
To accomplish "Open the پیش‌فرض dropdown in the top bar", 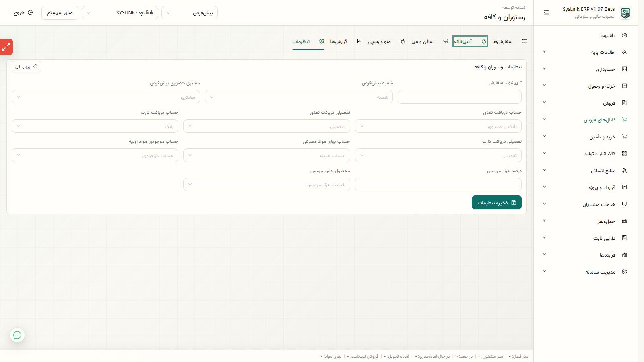I will pyautogui.click(x=190, y=13).
